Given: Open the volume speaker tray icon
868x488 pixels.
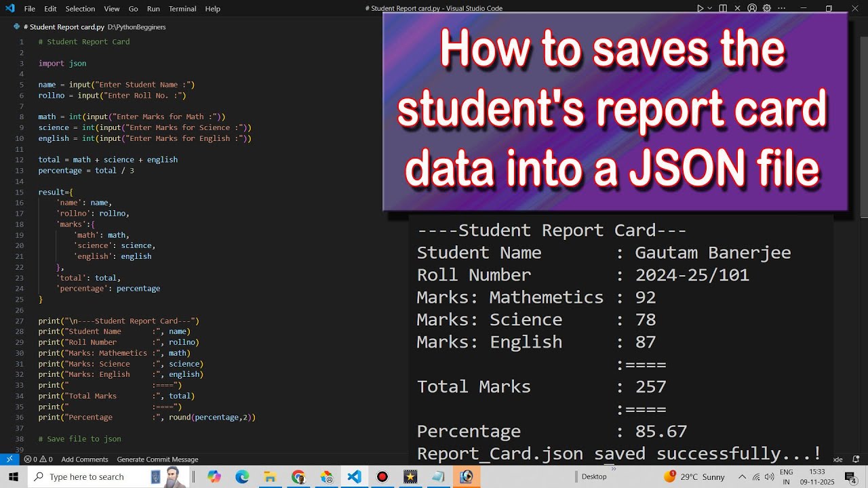Looking at the screenshot, I should pyautogui.click(x=770, y=476).
